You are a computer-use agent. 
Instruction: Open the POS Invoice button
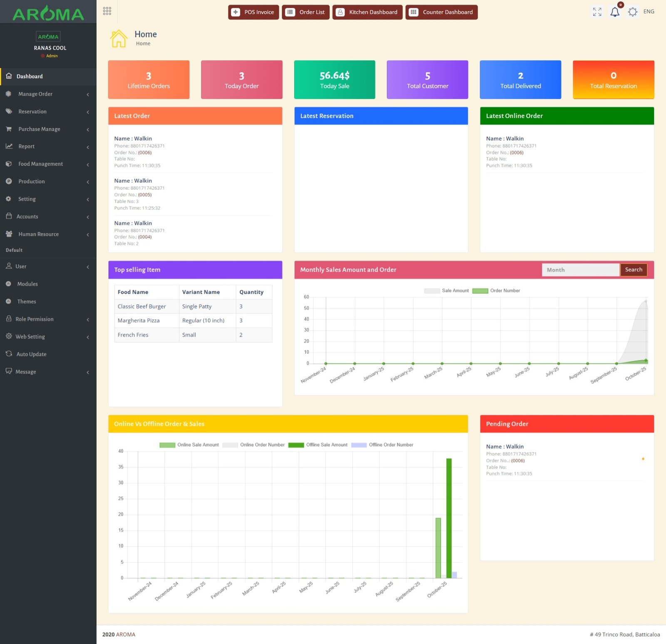pos(253,12)
